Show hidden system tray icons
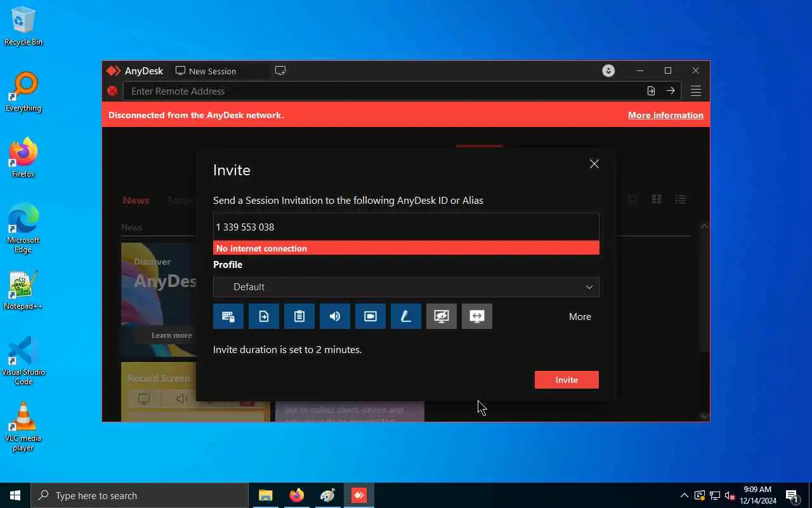Screen dimensions: 812x508 pos(684,495)
